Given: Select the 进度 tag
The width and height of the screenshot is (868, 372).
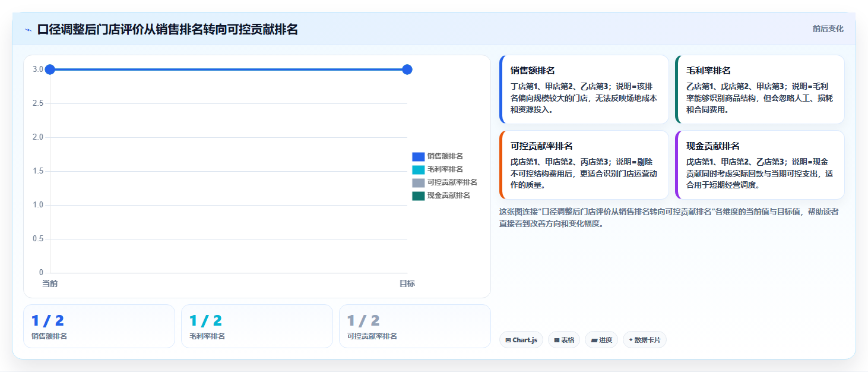Looking at the screenshot, I should tap(601, 340).
